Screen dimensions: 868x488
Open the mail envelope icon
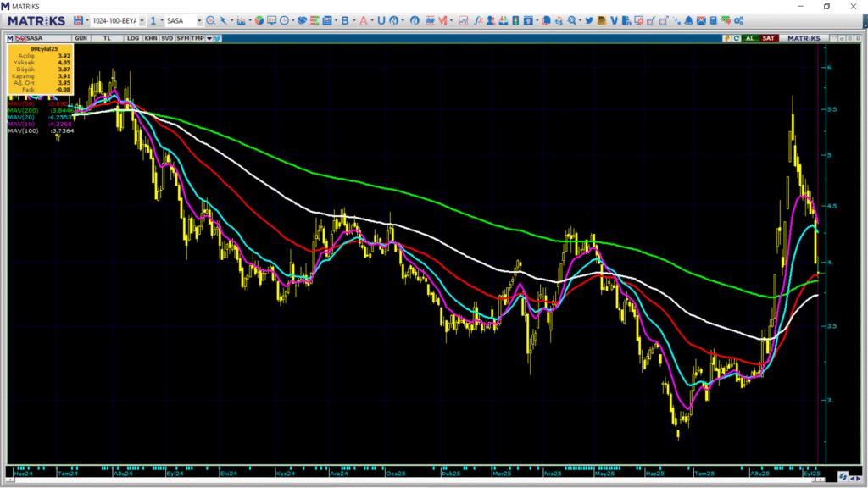[701, 20]
